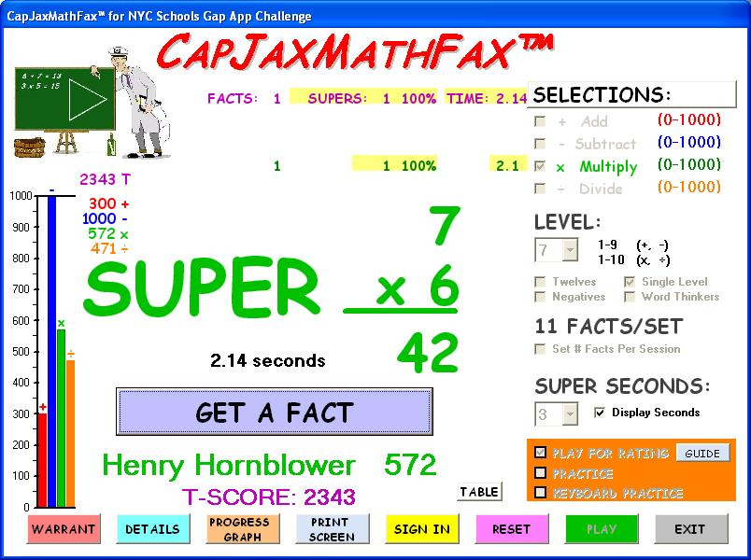Click the SUPERS: 1 100% statistic
Image resolution: width=751 pixels, height=560 pixels.
[x=372, y=98]
